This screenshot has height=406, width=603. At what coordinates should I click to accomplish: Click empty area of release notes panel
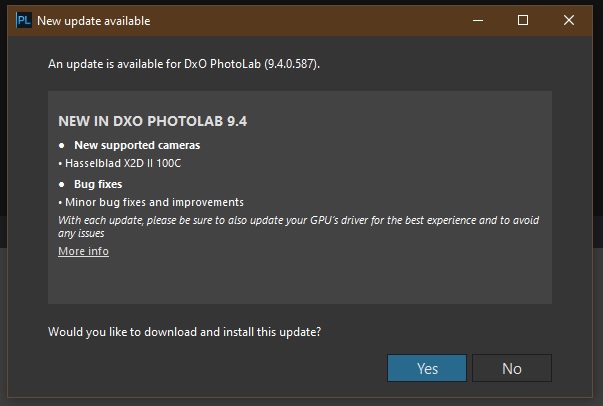click(x=400, y=270)
